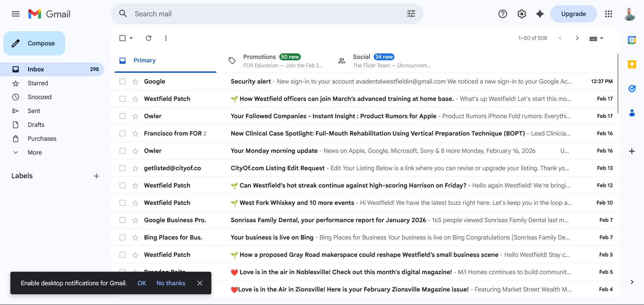Image resolution: width=644 pixels, height=305 pixels.
Task: Check the Westfield officers training email
Action: pyautogui.click(x=122, y=99)
